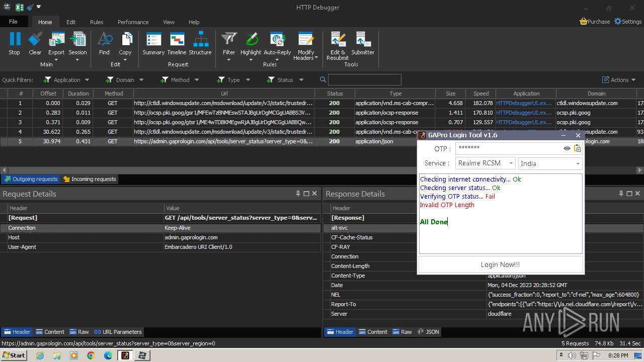This screenshot has width=644, height=362.
Task: Click the quick filter search box
Action: coord(364,79)
